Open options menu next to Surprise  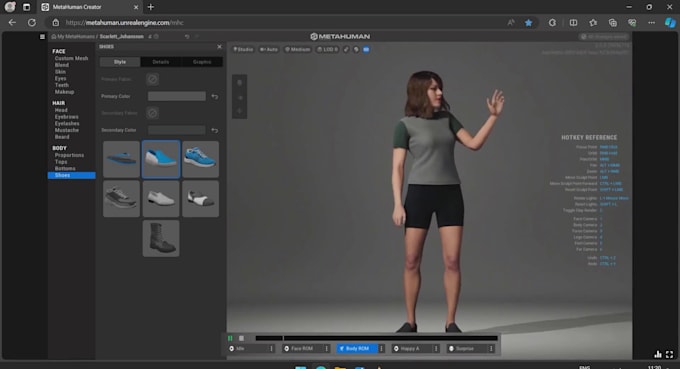[491, 349]
